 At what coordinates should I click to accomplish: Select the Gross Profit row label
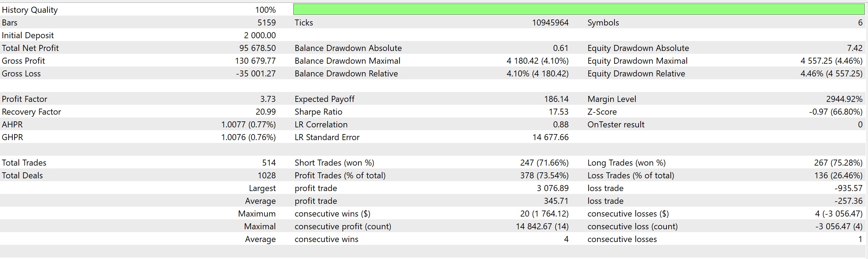(x=23, y=61)
